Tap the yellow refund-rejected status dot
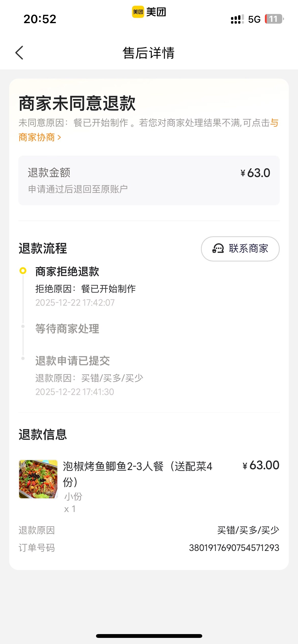 (x=23, y=271)
